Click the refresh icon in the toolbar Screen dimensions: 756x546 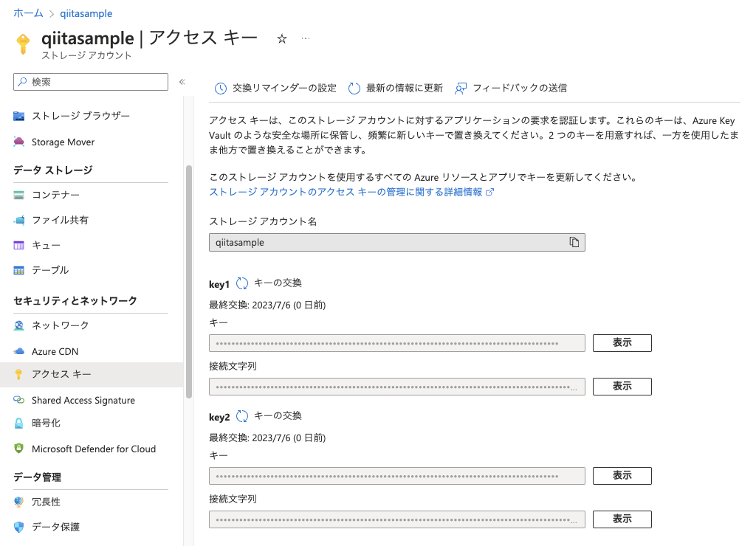(x=354, y=89)
